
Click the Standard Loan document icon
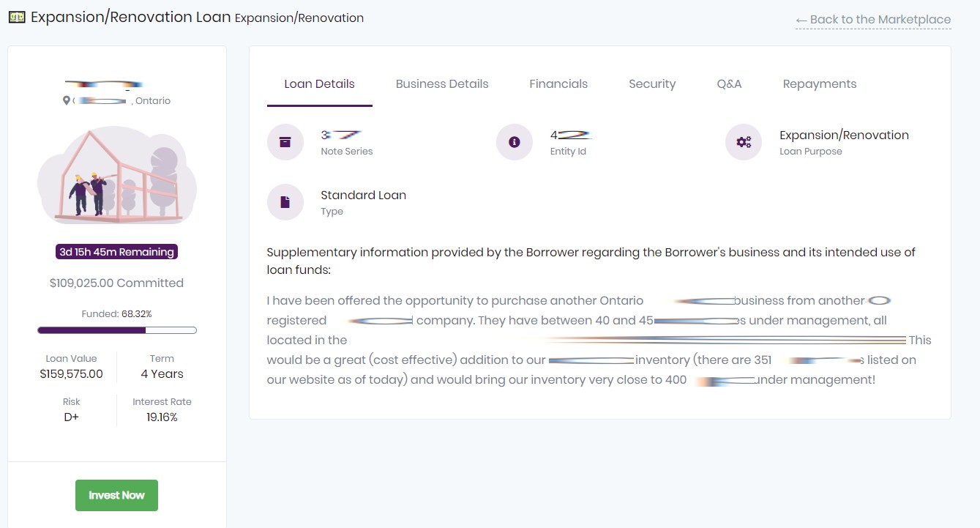(x=285, y=202)
